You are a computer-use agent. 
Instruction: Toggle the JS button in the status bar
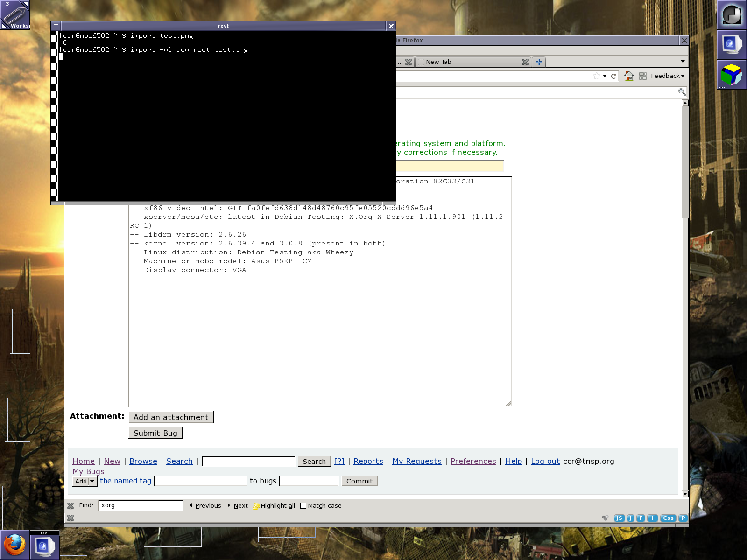(619, 518)
